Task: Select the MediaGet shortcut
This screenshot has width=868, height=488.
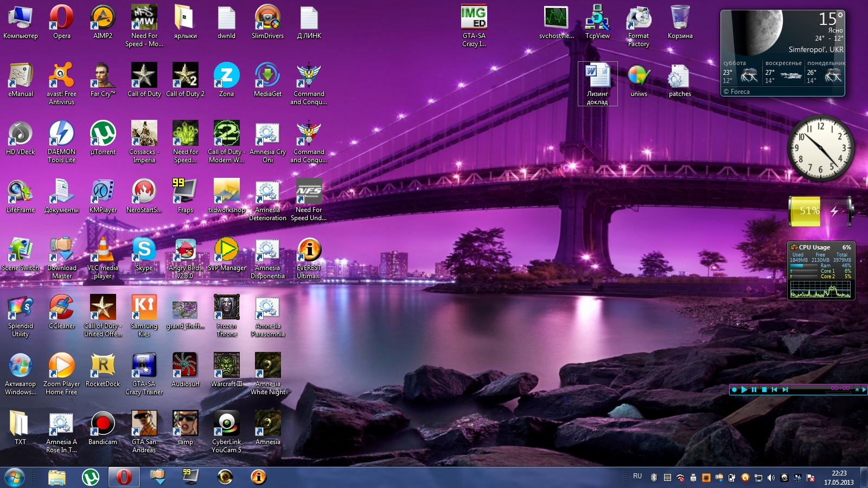Action: point(267,80)
